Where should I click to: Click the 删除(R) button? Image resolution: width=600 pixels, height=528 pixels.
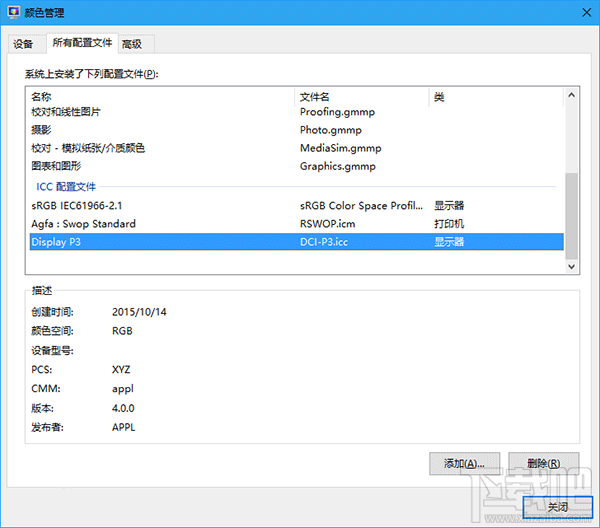coord(543,464)
